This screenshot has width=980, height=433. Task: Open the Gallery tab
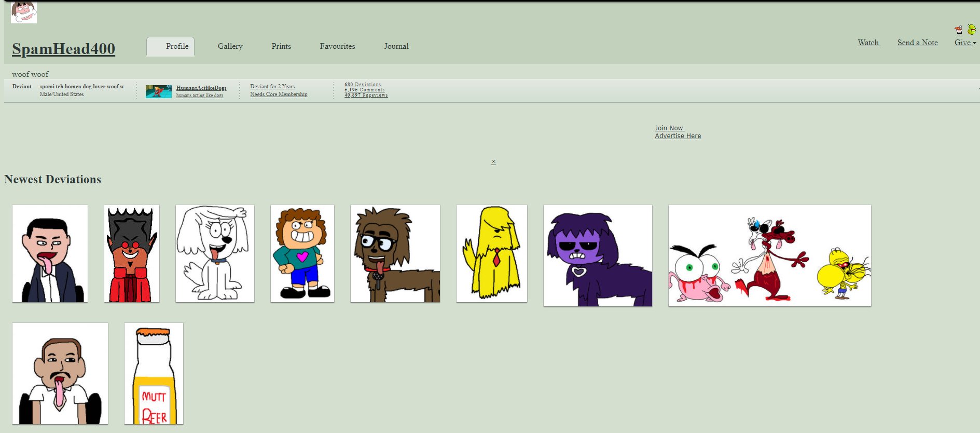(230, 46)
